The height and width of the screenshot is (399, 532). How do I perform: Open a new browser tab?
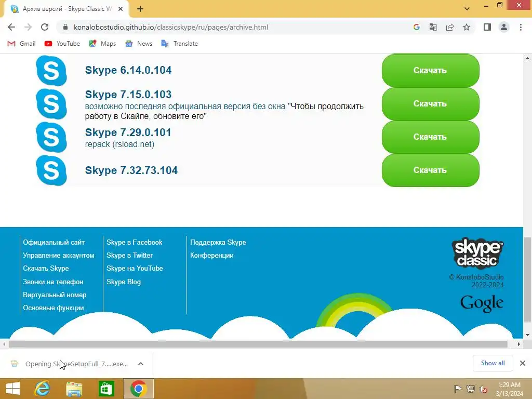(x=140, y=9)
